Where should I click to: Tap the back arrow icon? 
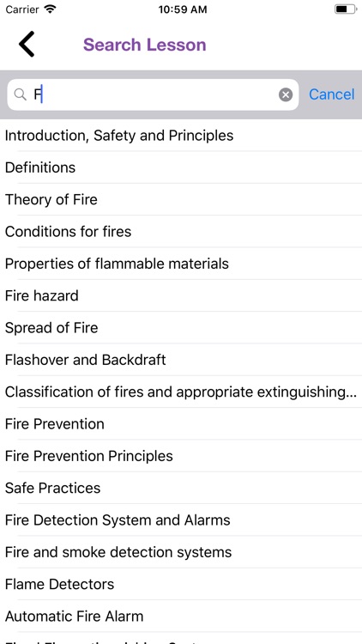pyautogui.click(x=27, y=44)
